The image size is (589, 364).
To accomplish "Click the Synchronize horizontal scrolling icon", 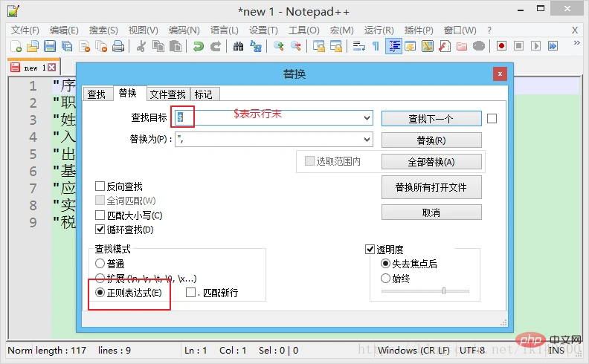I will [x=336, y=46].
